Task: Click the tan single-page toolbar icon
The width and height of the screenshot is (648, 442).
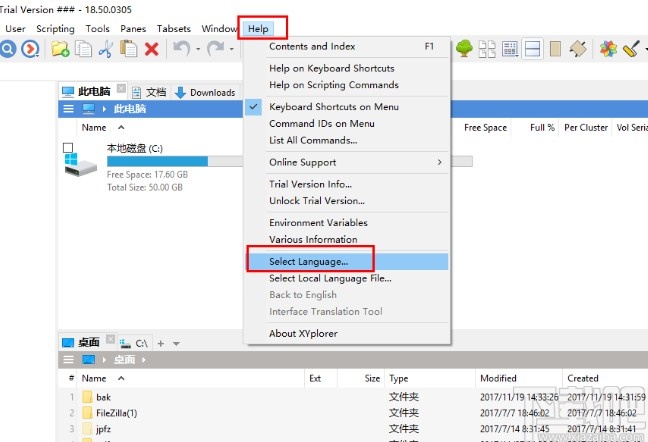Action: pos(555,49)
